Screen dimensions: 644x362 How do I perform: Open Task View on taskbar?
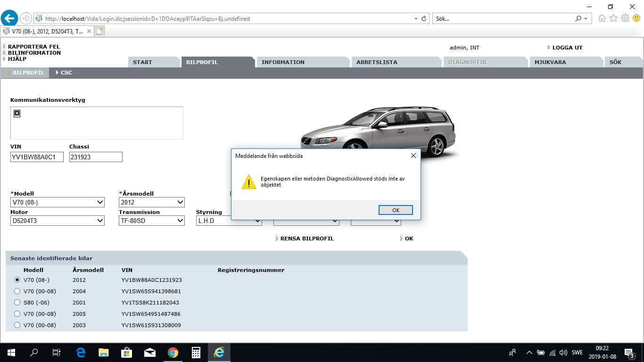(57, 353)
